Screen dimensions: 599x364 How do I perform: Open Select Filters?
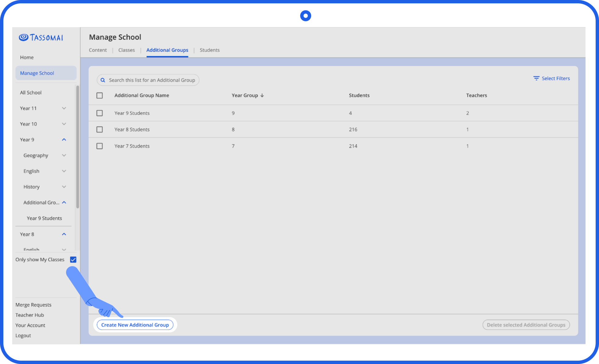[x=551, y=78]
